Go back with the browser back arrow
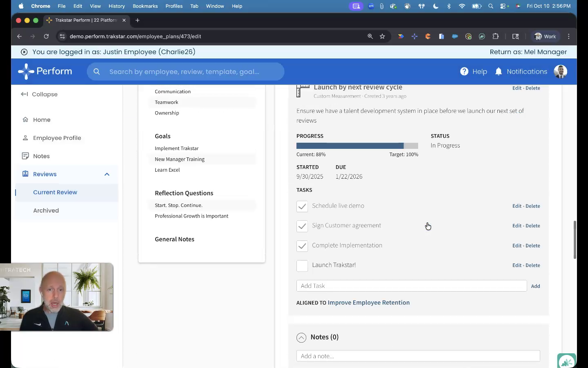The image size is (588, 368). point(19,36)
